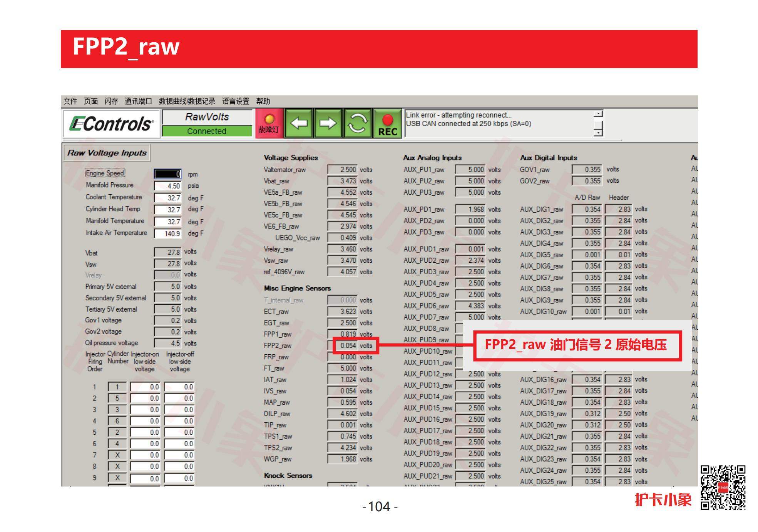
Task: Click the green Connected status indicator
Action: click(207, 131)
